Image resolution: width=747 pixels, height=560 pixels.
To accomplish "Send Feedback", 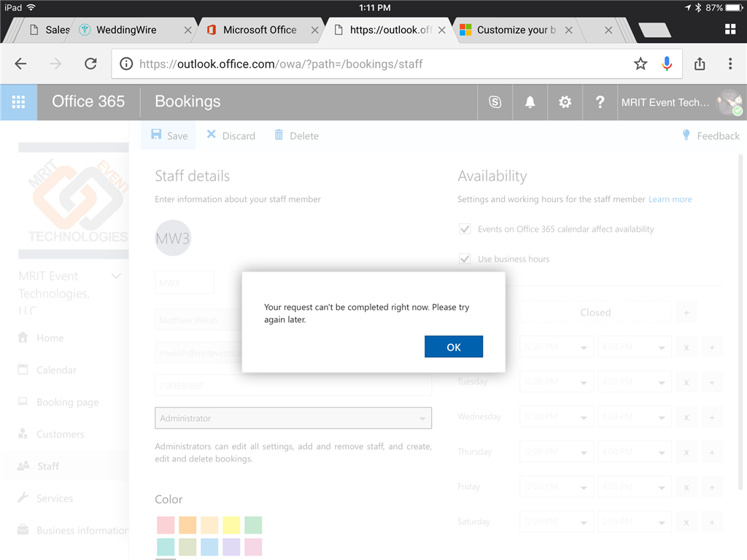I will pyautogui.click(x=711, y=136).
